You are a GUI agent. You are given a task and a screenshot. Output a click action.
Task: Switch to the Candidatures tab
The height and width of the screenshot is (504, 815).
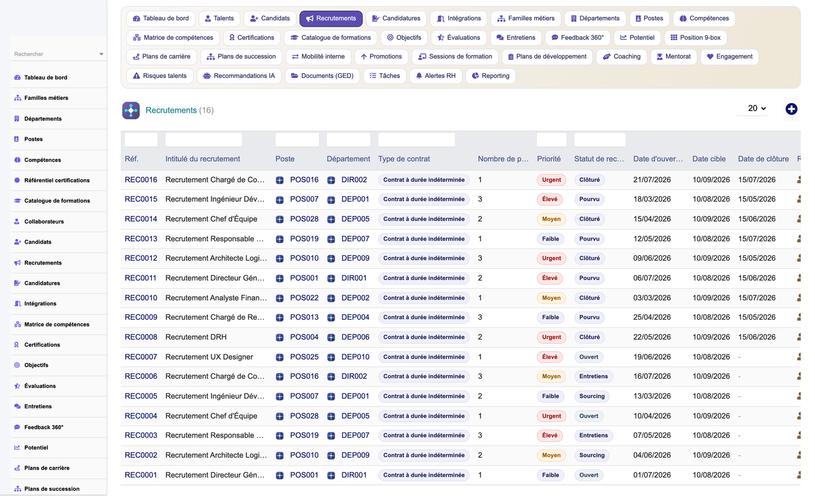[x=396, y=19]
